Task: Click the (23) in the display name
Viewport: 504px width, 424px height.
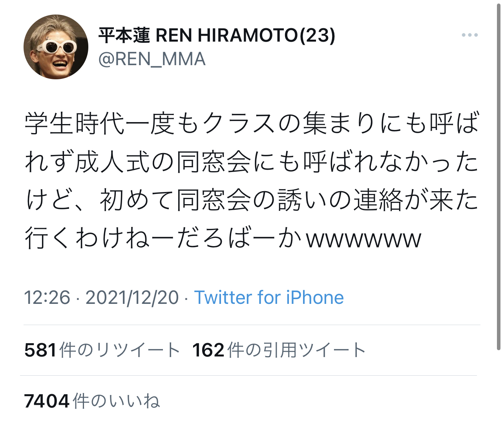Action: pos(318,36)
